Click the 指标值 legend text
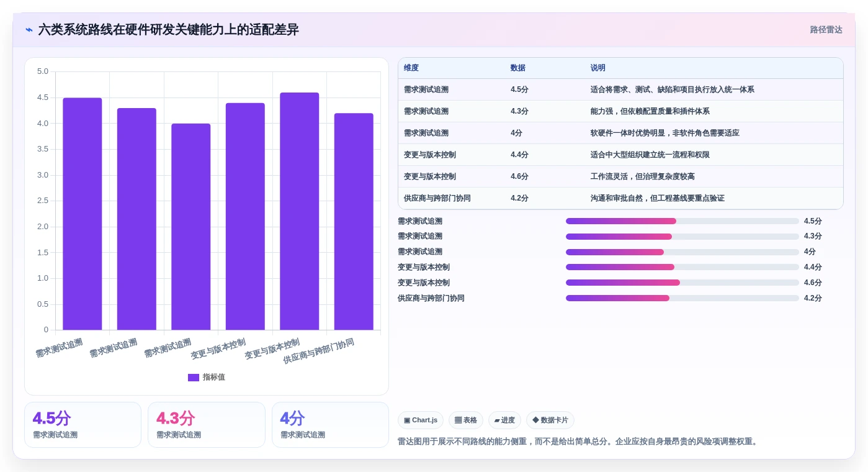868x472 pixels. tap(214, 377)
